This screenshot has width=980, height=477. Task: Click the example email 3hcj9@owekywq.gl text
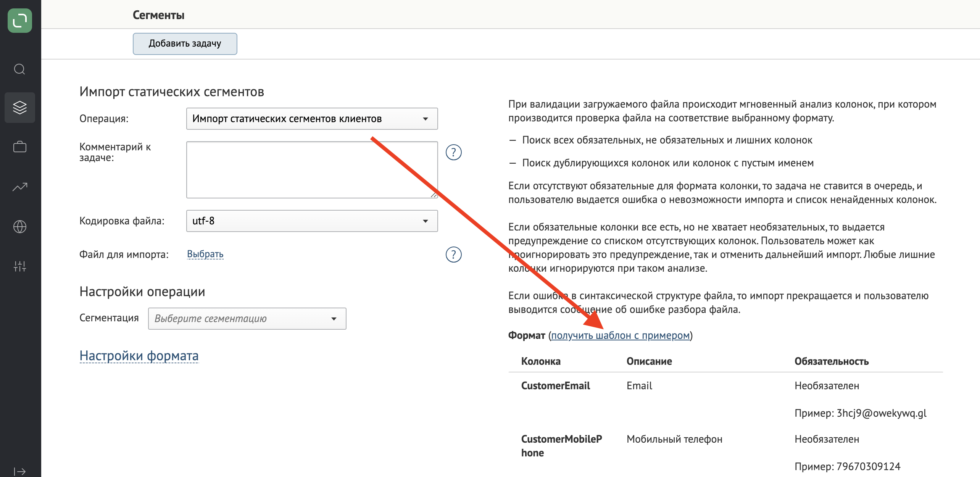click(882, 413)
